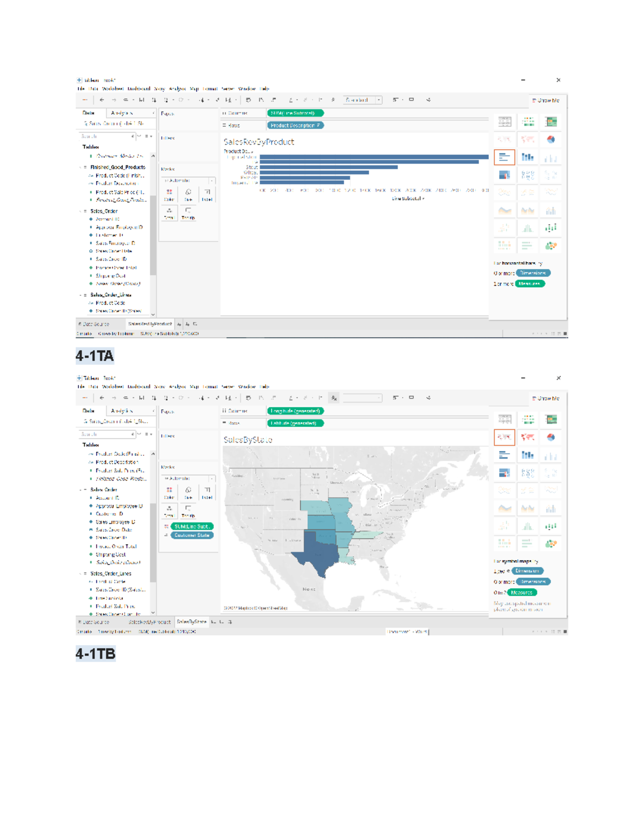Viewport: 644px width, 834px height.
Task: Select treemap chart in SalesRevByProduct Show Me
Action: pyautogui.click(x=504, y=175)
